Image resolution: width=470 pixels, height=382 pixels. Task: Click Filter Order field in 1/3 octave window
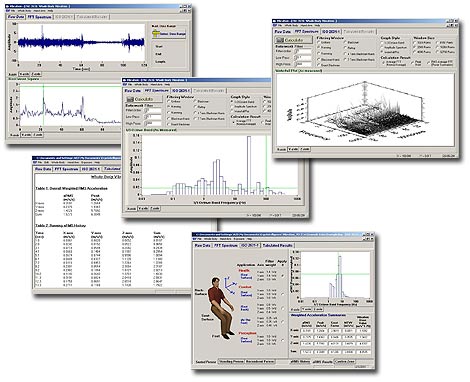153,110
